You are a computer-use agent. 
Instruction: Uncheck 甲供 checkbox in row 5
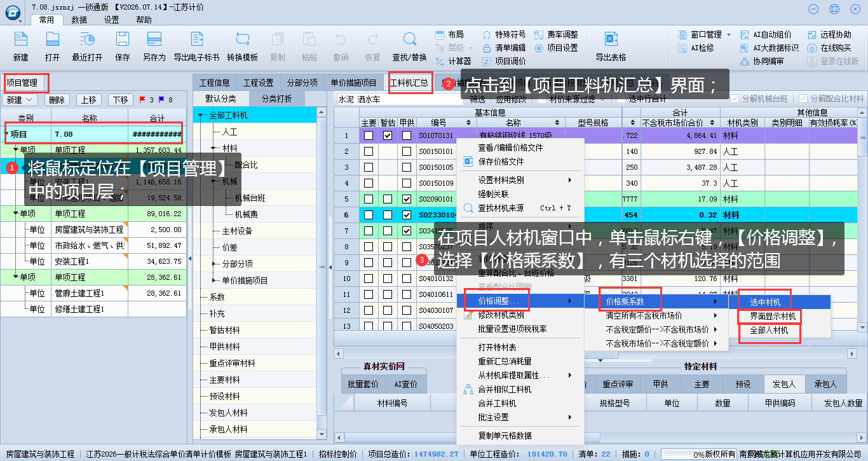click(407, 199)
